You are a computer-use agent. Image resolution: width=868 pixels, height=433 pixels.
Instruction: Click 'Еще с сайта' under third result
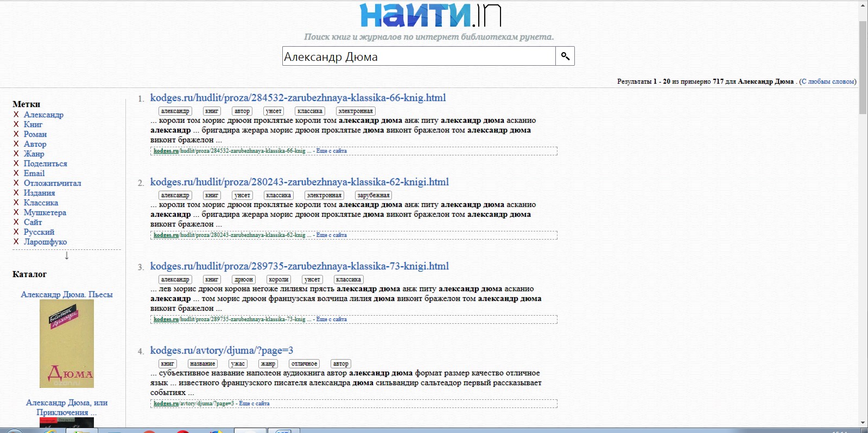click(331, 319)
